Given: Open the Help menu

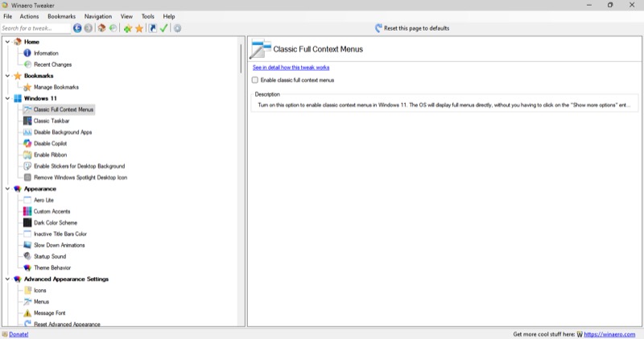Looking at the screenshot, I should (x=169, y=16).
